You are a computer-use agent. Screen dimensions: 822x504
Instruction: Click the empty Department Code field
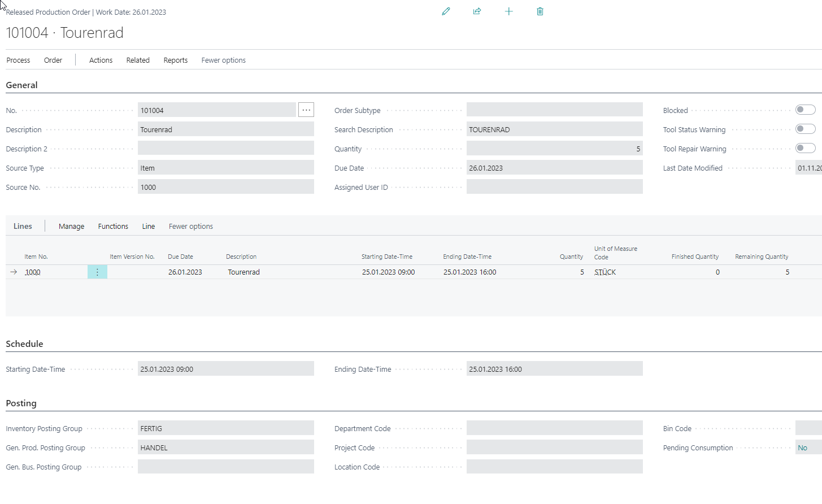(555, 428)
